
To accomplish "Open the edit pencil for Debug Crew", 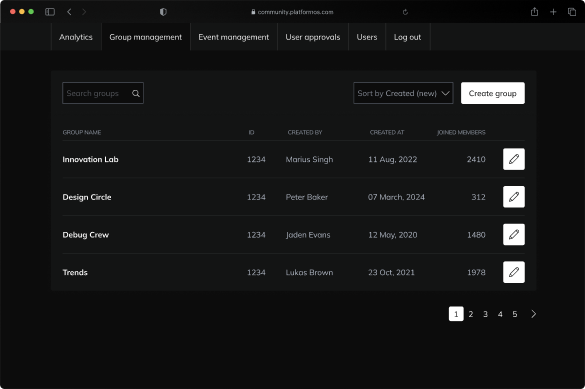I will 514,235.
